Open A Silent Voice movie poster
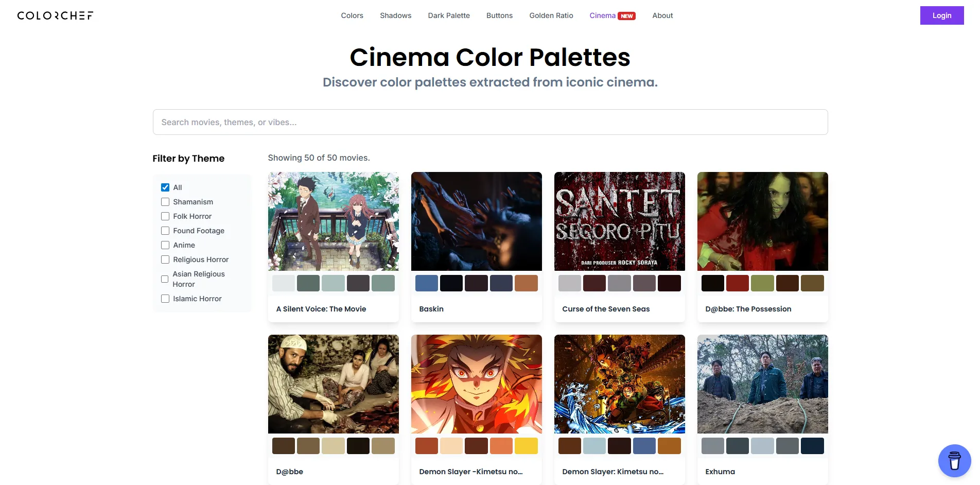The width and height of the screenshot is (980, 485). [x=334, y=221]
